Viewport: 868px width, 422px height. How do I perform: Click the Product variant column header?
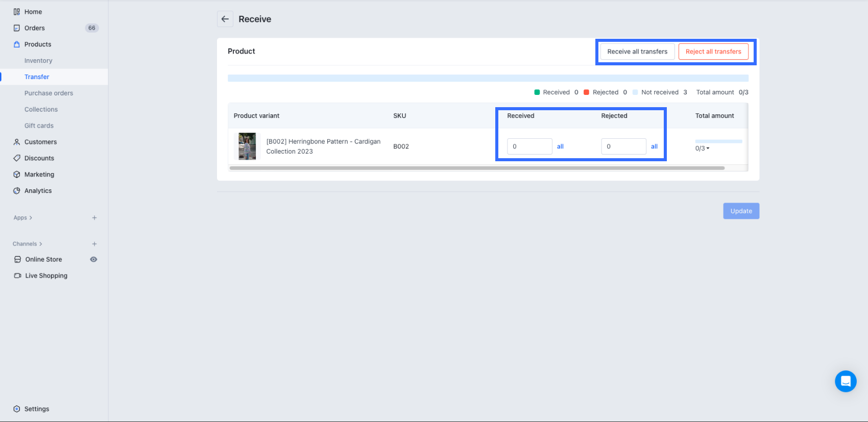(x=256, y=116)
